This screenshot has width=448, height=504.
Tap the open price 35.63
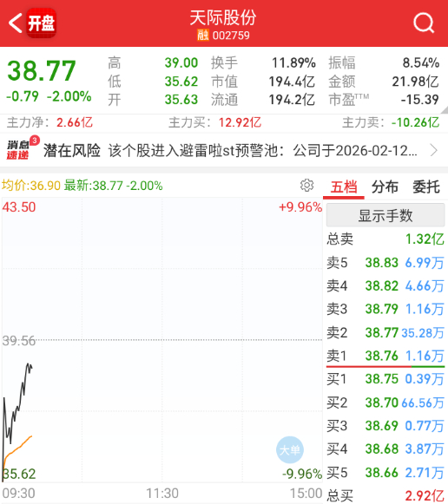click(181, 100)
